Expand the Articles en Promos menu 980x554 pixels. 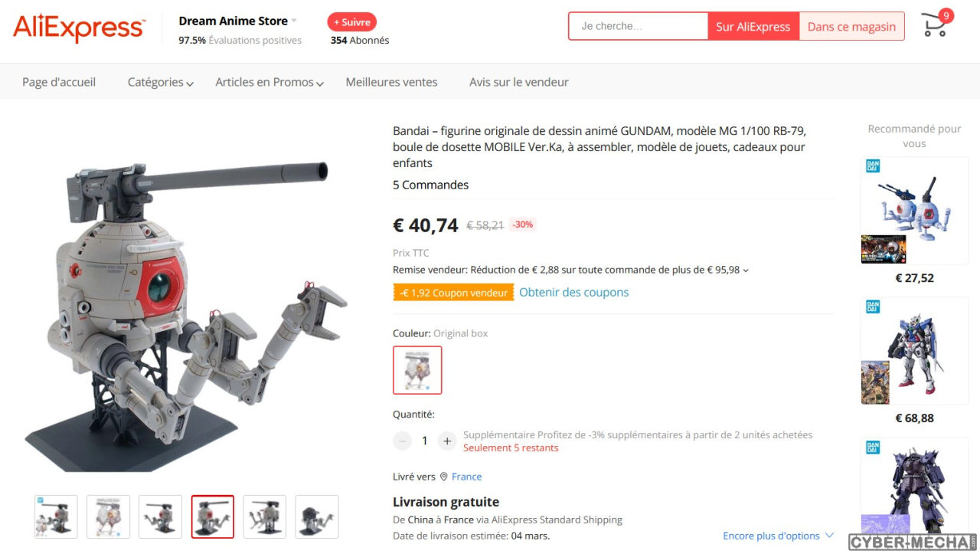[269, 82]
